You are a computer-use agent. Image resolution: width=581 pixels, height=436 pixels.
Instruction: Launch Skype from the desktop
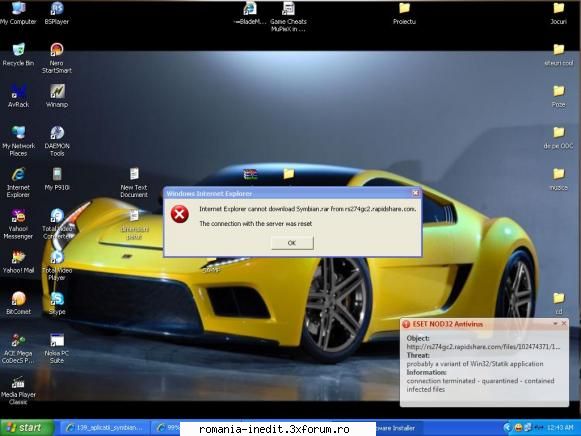(57, 304)
